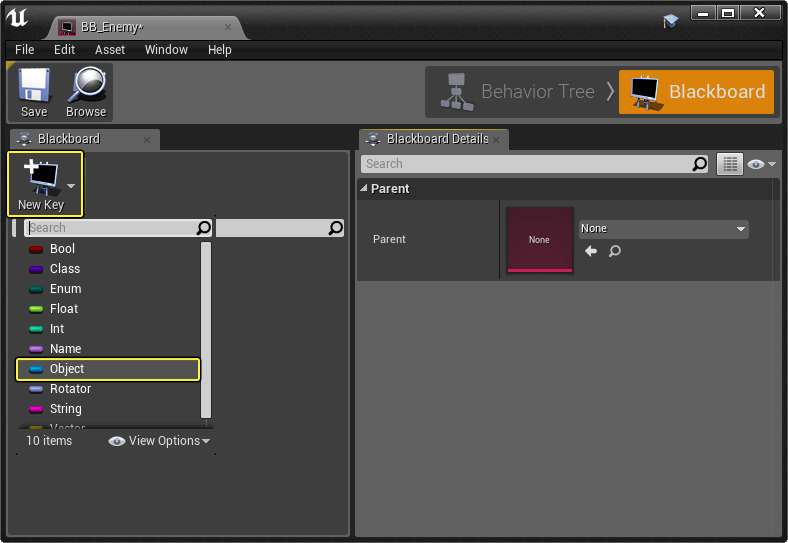Image resolution: width=788 pixels, height=543 pixels.
Task: Click the key type list scrollbar
Action: pos(206,330)
